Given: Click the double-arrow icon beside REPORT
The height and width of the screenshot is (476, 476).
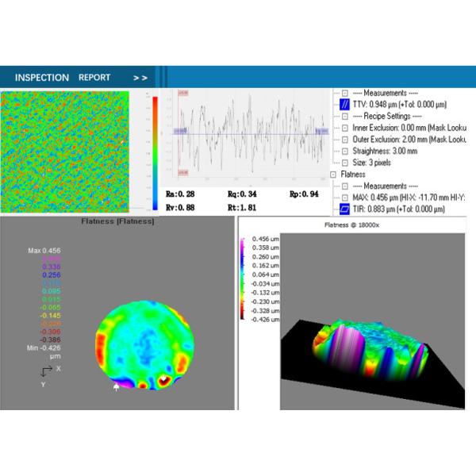Looking at the screenshot, I should pyautogui.click(x=140, y=78).
